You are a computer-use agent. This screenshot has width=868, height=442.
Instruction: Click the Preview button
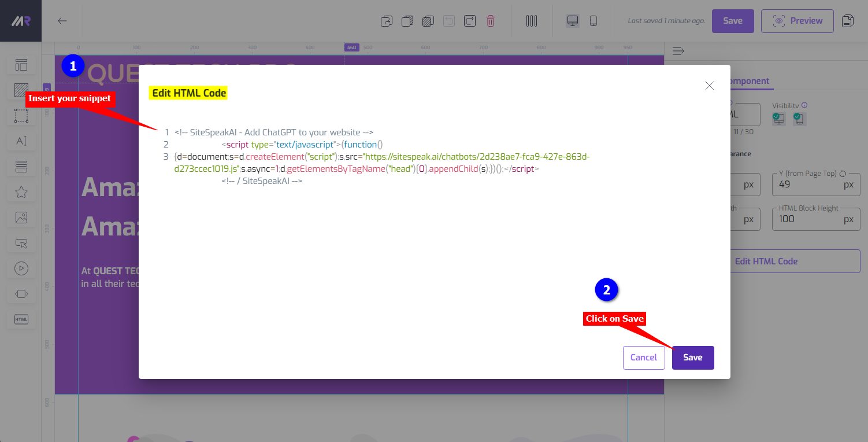[x=797, y=21]
